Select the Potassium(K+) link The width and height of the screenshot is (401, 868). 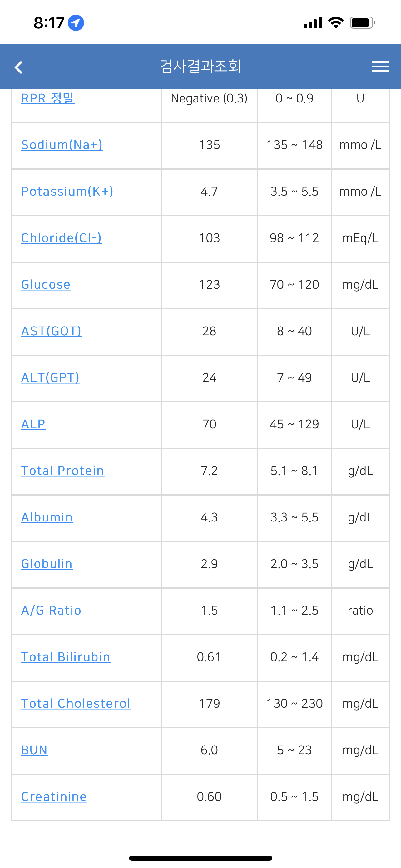[x=68, y=192]
